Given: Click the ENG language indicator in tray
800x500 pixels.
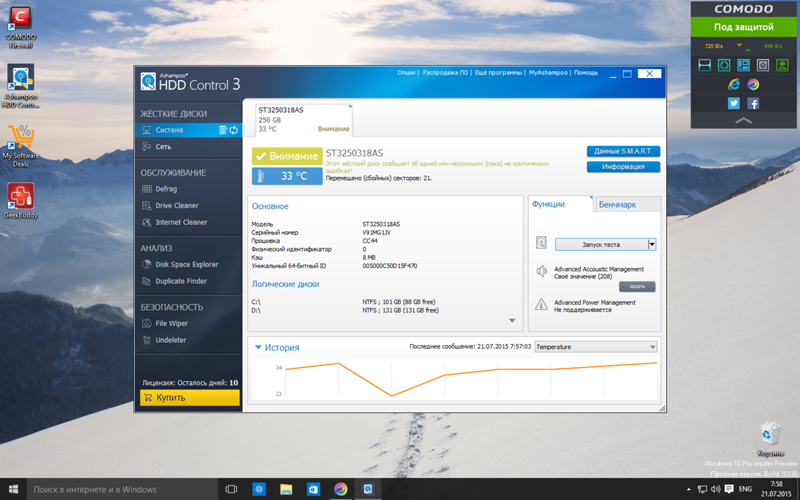Looking at the screenshot, I should (745, 489).
